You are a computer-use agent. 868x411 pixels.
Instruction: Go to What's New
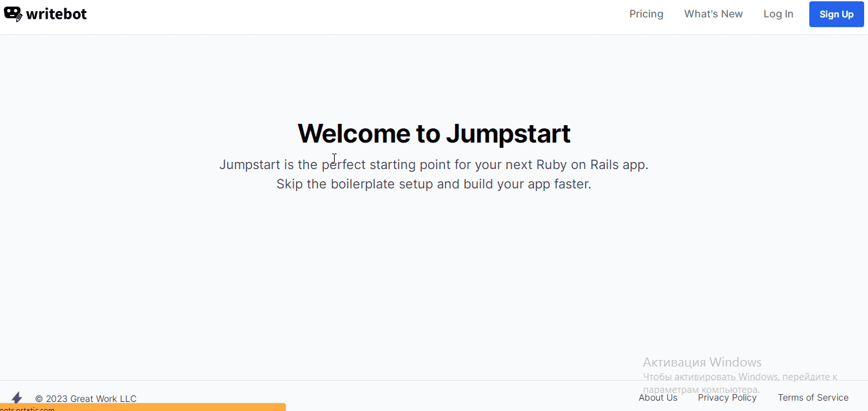[713, 14]
